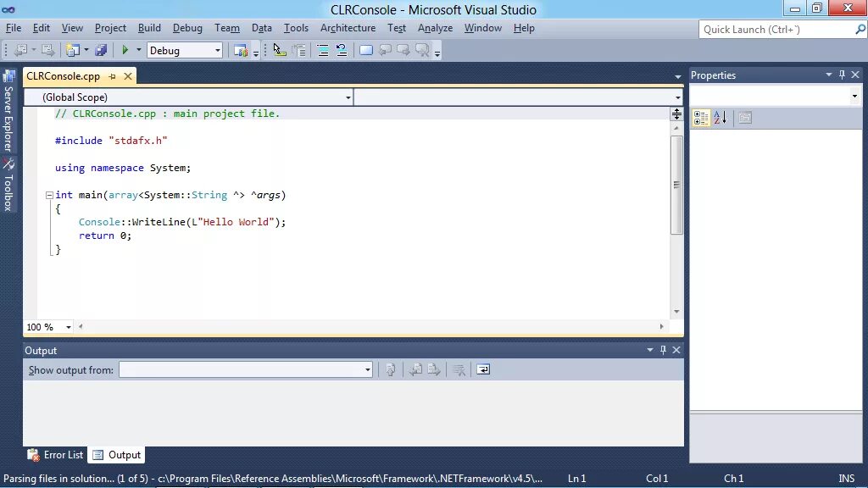868x488 pixels.
Task: Click Find Message in Code icon
Action: pyautogui.click(x=390, y=369)
